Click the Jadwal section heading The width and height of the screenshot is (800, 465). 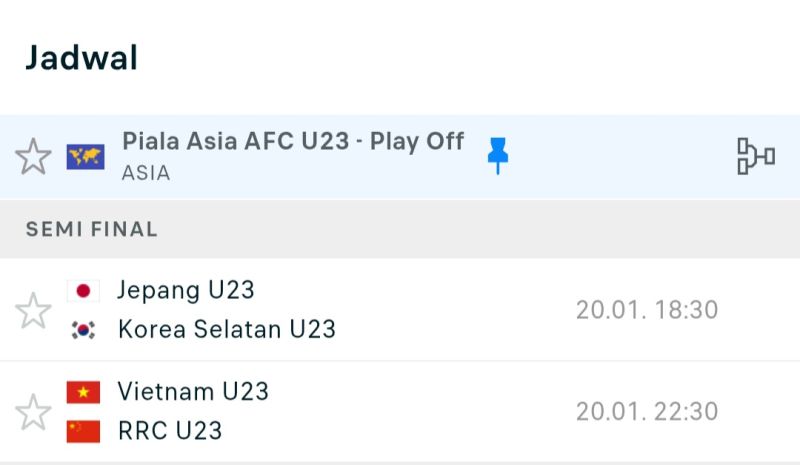click(x=81, y=58)
